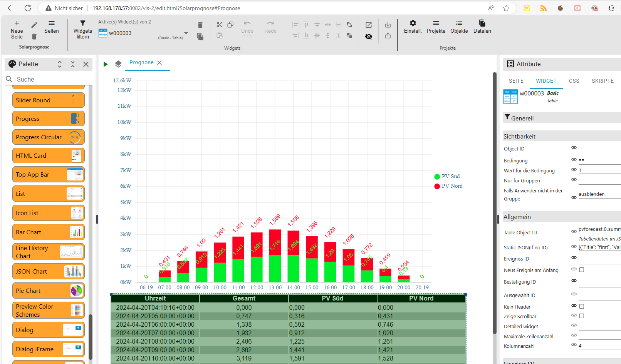The image size is (621, 364).
Task: Select the Prognose view tab
Action: click(141, 62)
